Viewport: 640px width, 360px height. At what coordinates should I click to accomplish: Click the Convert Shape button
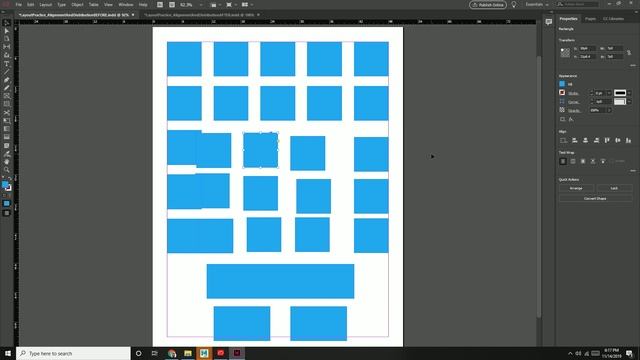click(595, 198)
